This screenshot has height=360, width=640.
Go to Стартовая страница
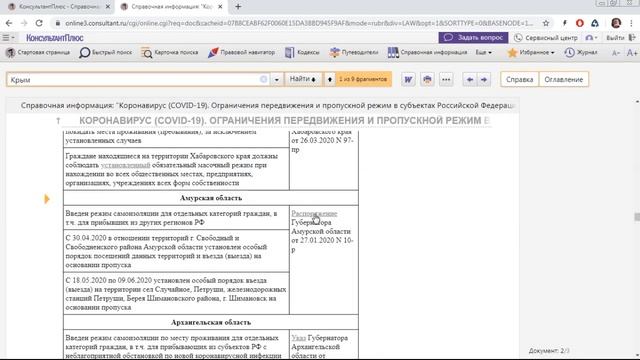click(38, 53)
